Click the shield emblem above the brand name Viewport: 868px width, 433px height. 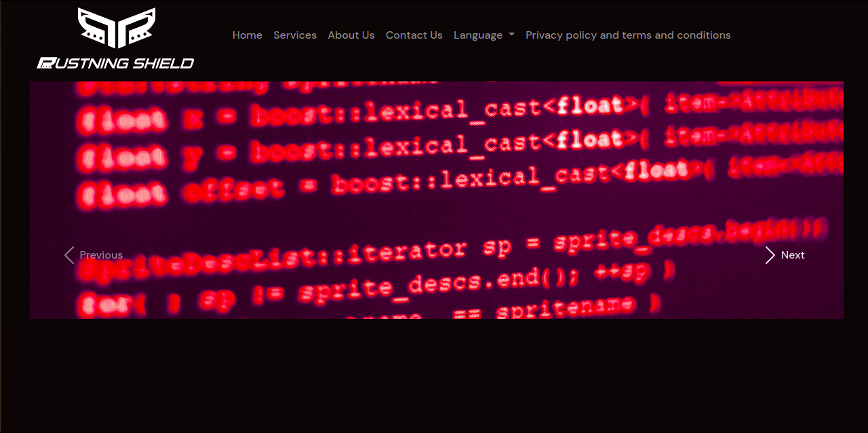pos(115,31)
